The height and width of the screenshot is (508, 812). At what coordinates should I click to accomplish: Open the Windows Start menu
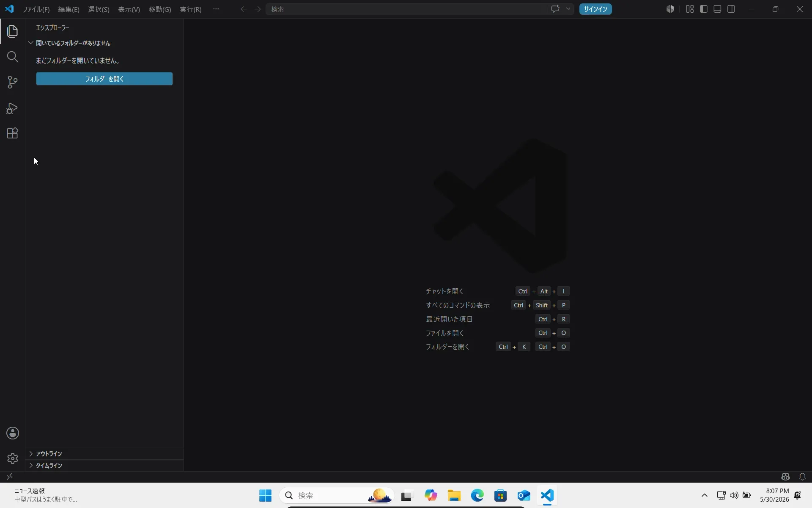click(265, 495)
